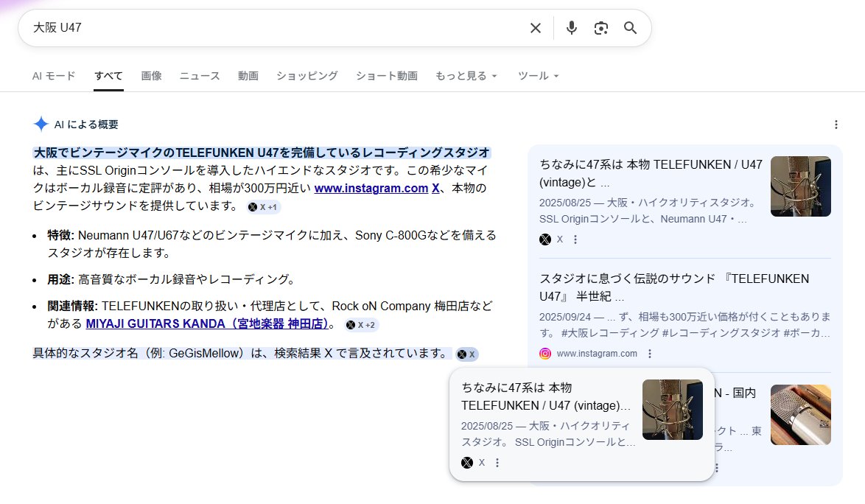Image resolution: width=865 pixels, height=504 pixels.
Task: Click the X logo in the popup card
Action: point(466,463)
